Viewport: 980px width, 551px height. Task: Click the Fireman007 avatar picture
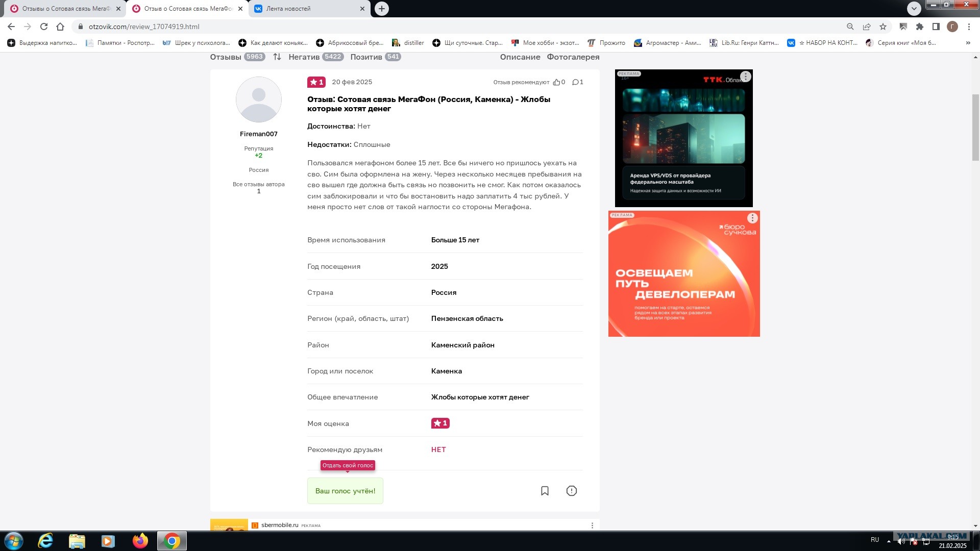pos(259,99)
